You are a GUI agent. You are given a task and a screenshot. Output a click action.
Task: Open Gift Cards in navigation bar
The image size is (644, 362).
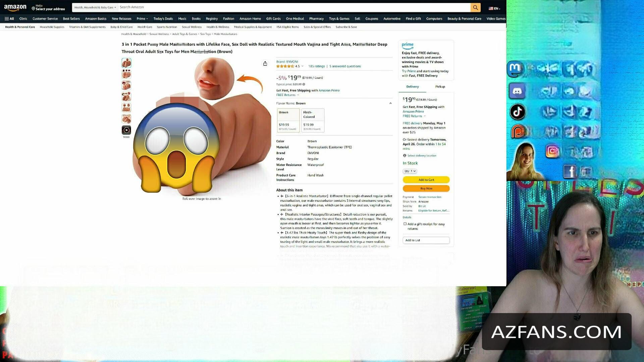pos(273,19)
